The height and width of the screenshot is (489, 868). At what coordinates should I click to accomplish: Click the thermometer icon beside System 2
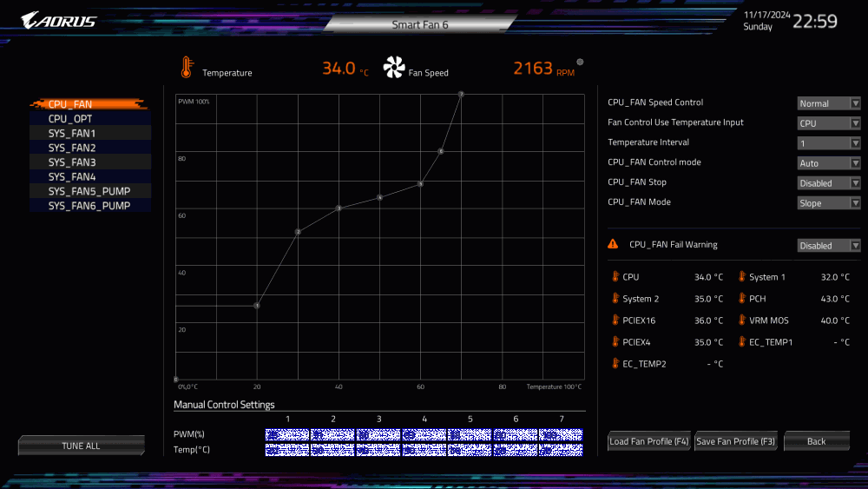click(615, 298)
